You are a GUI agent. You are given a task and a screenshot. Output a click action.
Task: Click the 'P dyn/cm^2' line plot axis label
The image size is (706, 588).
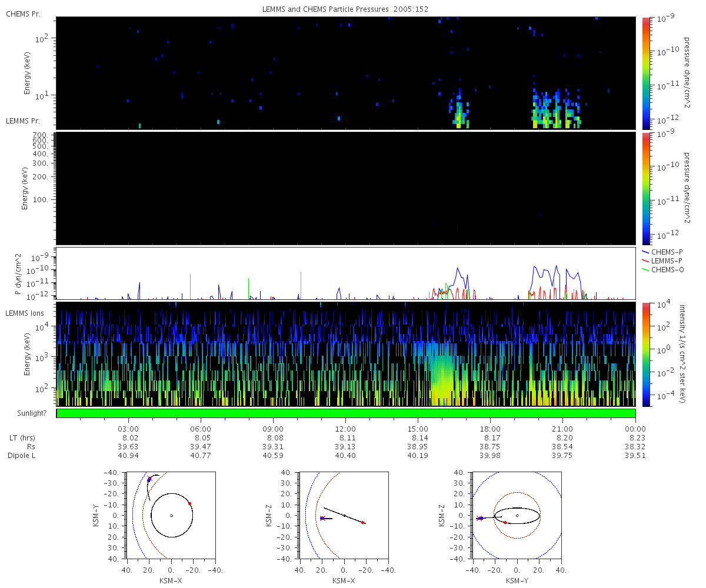coord(19,273)
